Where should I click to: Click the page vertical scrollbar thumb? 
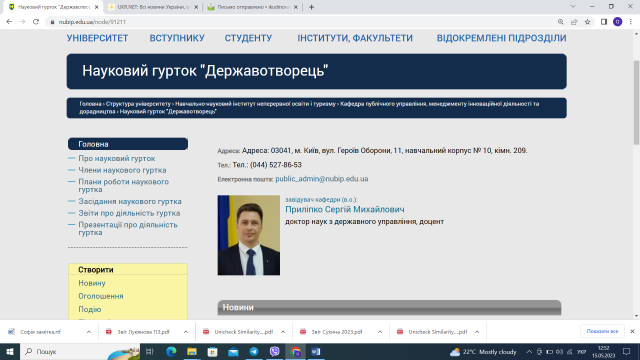pos(636,102)
